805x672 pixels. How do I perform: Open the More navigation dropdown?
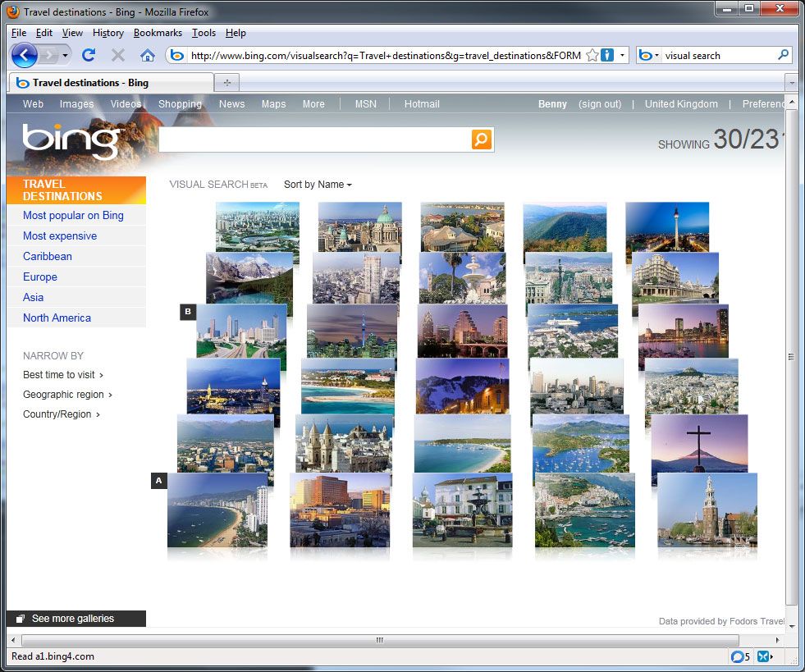(314, 104)
